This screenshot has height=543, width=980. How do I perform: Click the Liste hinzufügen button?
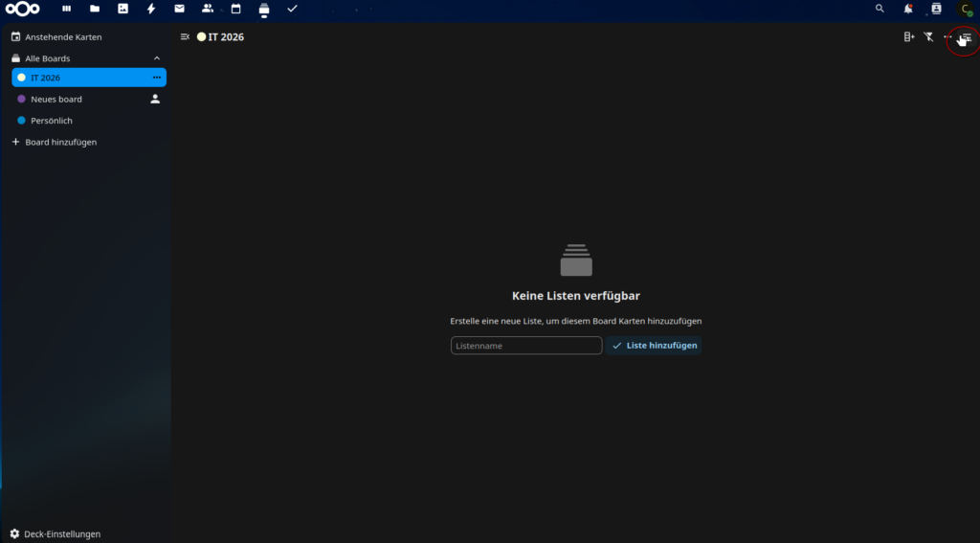[654, 346]
